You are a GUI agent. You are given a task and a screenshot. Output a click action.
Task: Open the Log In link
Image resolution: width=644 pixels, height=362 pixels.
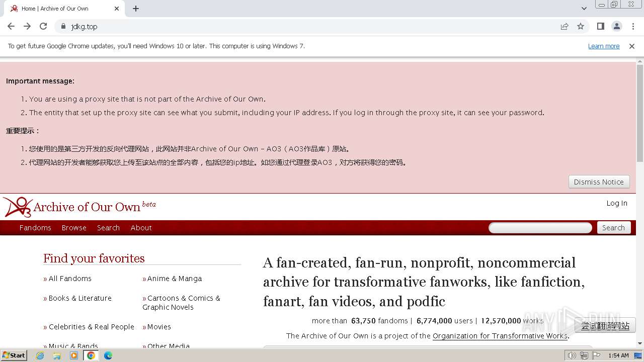[x=617, y=203]
